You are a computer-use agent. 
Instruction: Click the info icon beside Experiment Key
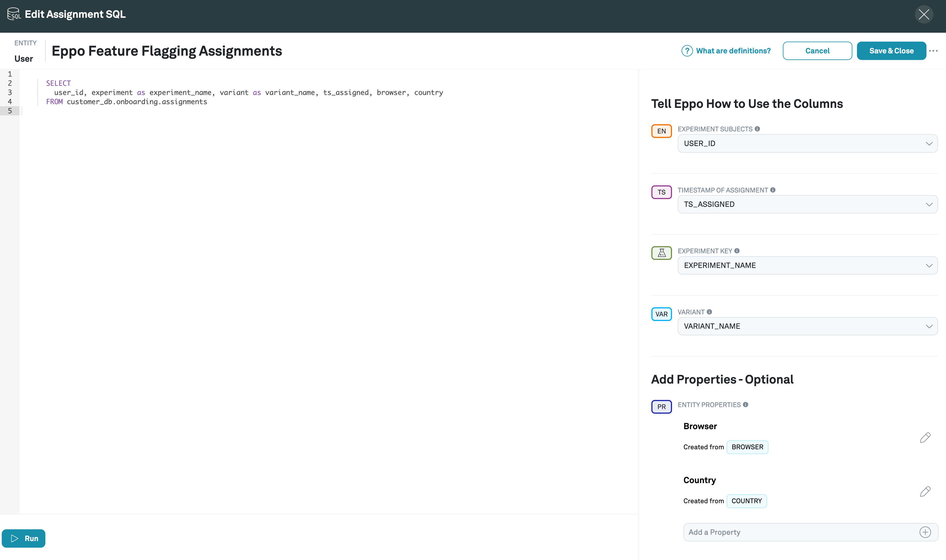pyautogui.click(x=737, y=251)
